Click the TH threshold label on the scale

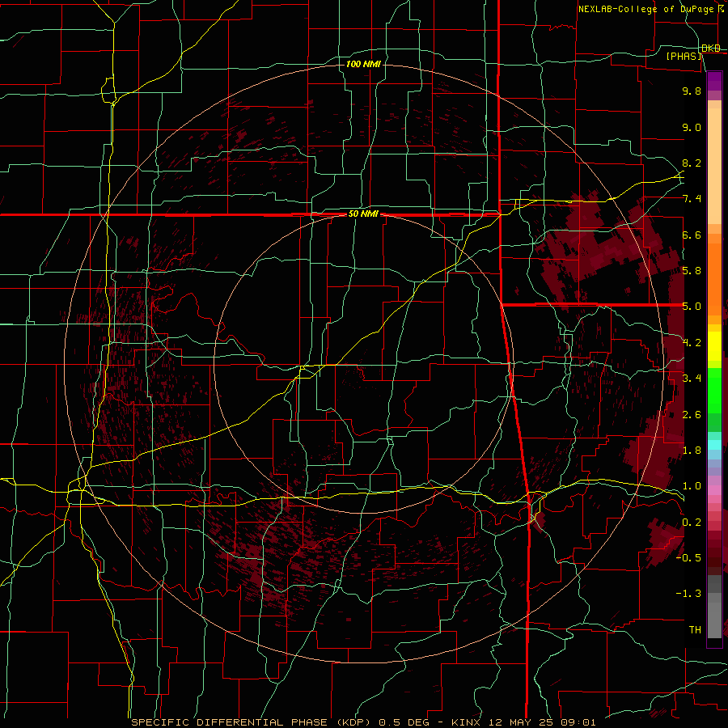click(695, 630)
